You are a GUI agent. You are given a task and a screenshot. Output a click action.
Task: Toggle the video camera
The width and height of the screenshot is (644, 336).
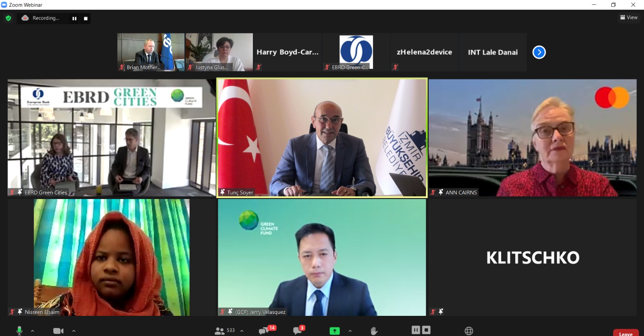tap(58, 331)
